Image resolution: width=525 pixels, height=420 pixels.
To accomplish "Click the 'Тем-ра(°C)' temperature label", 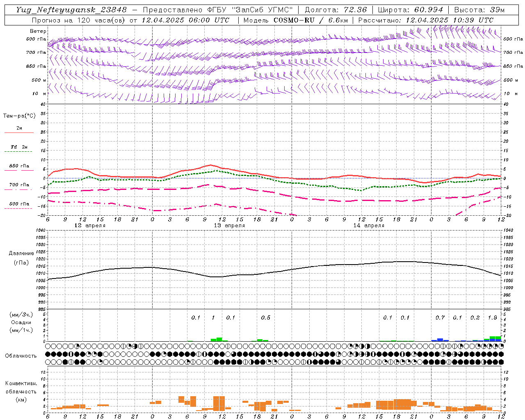I will pos(19,116).
